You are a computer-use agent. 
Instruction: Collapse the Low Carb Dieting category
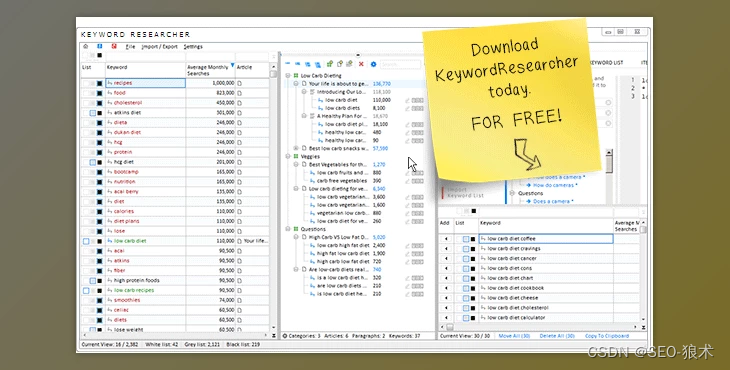(288, 75)
